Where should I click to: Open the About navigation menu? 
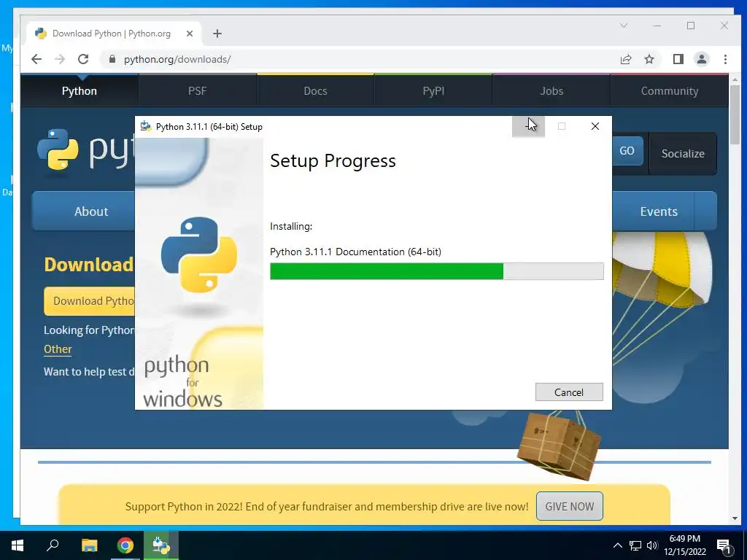pyautogui.click(x=91, y=211)
